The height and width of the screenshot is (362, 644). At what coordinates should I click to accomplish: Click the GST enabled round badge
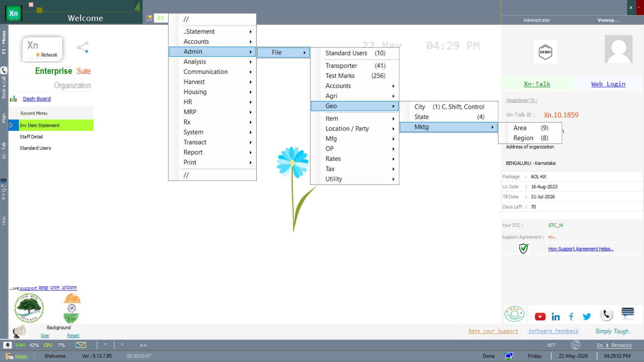click(514, 314)
